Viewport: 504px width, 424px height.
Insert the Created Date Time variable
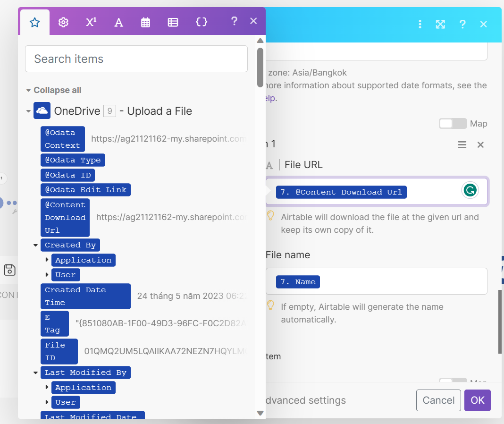(85, 297)
